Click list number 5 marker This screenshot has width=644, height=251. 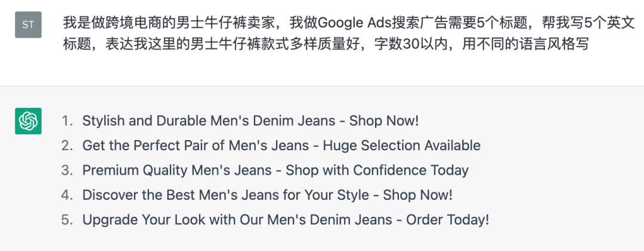pyautogui.click(x=67, y=219)
